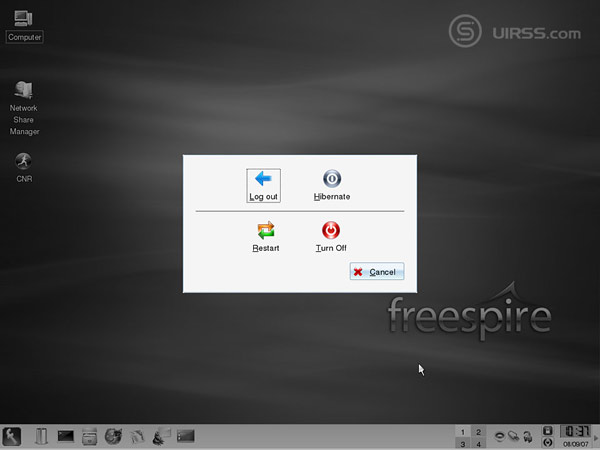Screen dimensions: 600x450
Task: Cancel the logout dialog
Action: click(x=377, y=272)
